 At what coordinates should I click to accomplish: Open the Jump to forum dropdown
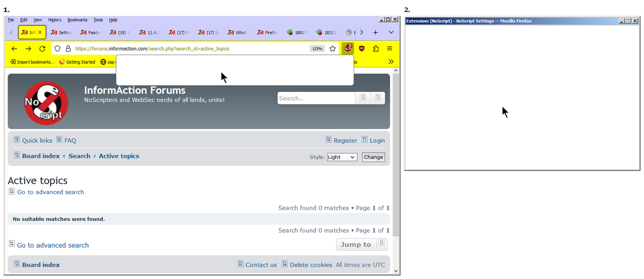[362, 244]
